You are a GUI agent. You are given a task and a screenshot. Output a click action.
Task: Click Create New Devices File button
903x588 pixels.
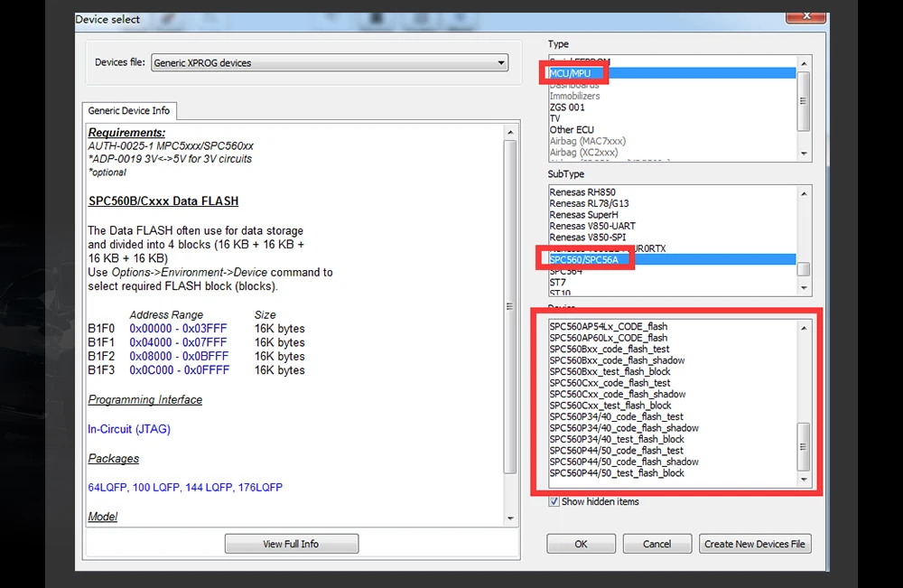pos(755,544)
